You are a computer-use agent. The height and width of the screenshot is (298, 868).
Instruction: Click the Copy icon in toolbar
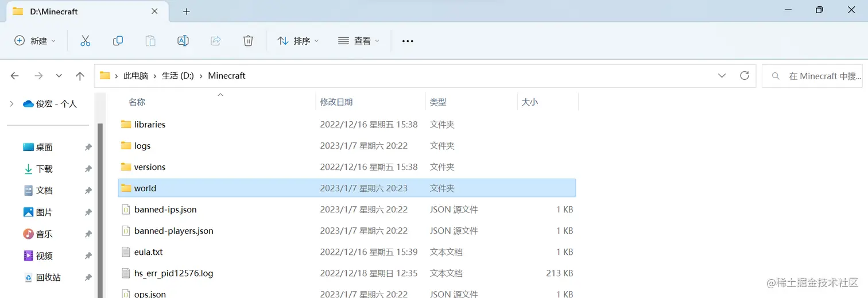point(118,41)
